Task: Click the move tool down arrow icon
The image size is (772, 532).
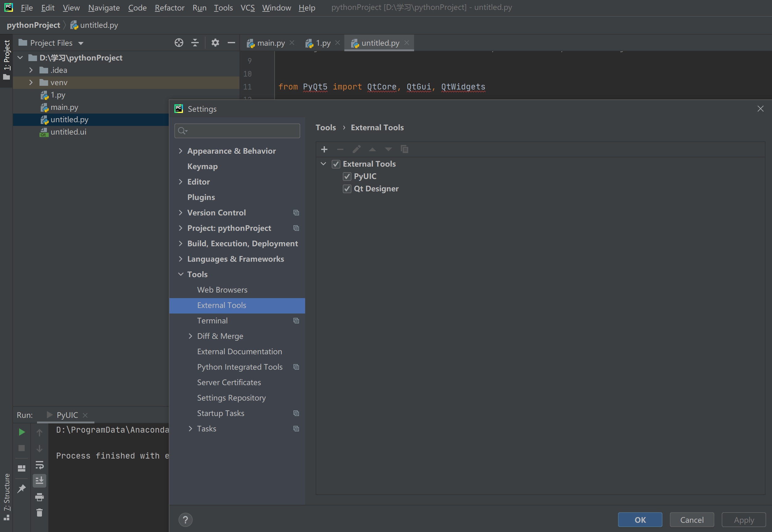Action: coord(388,149)
